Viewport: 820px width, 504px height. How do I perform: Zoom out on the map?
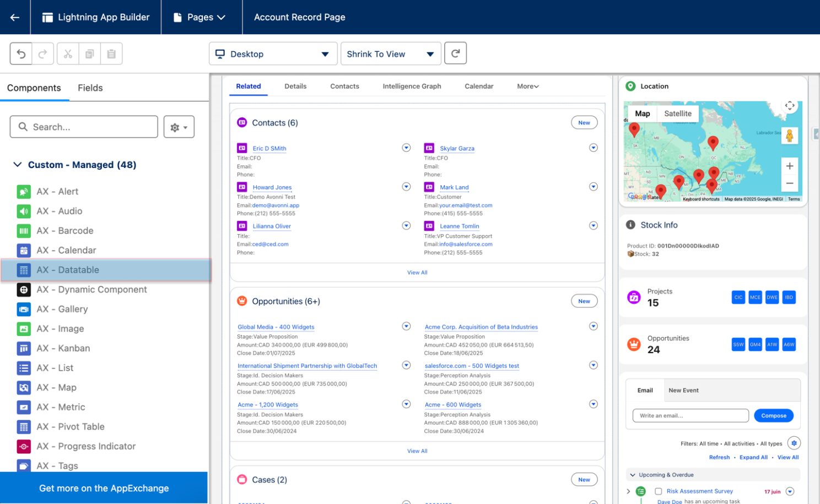(790, 183)
